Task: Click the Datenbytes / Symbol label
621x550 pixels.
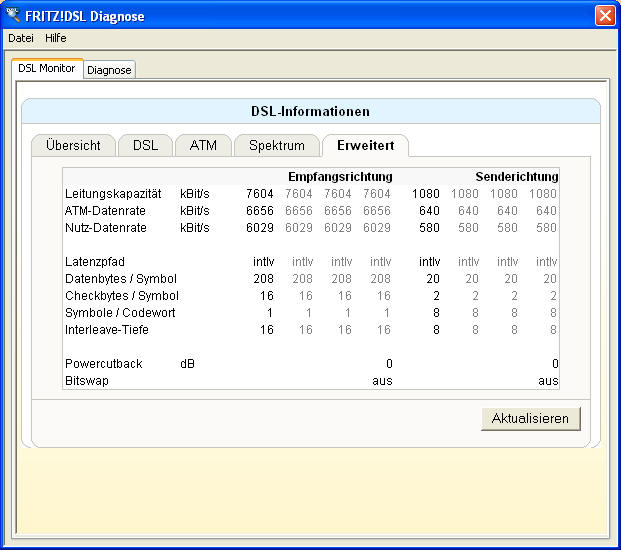Action: pos(121,279)
